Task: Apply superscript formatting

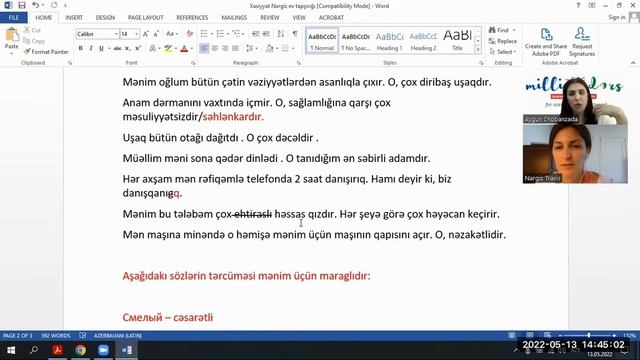Action: (138, 49)
